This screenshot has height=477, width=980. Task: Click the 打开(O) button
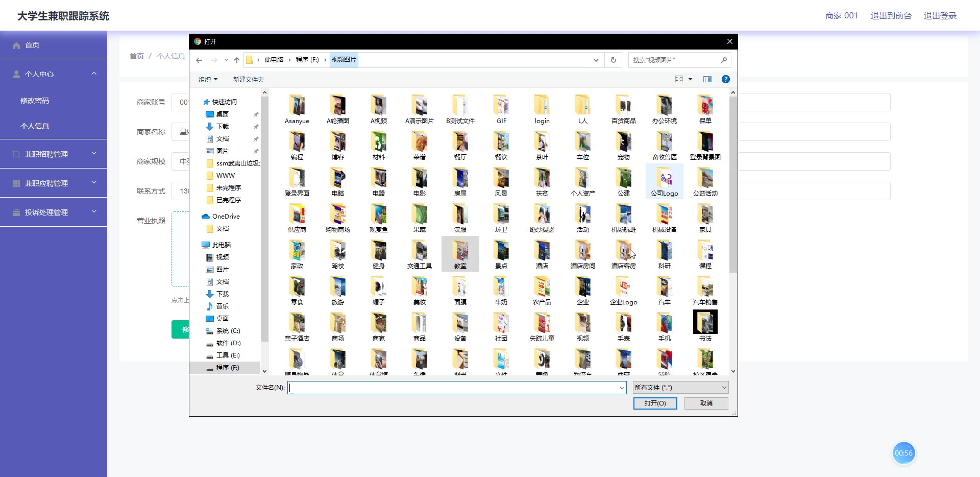655,403
